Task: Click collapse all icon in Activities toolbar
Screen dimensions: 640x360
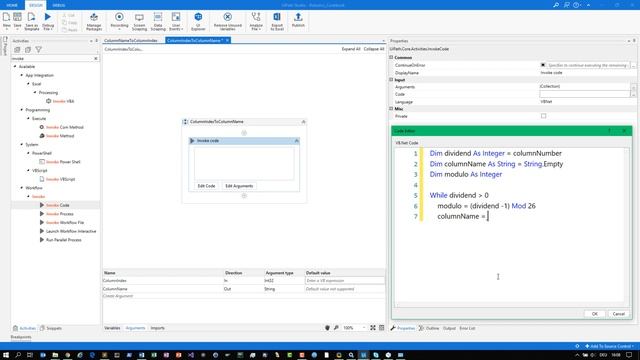Action: tap(28, 50)
